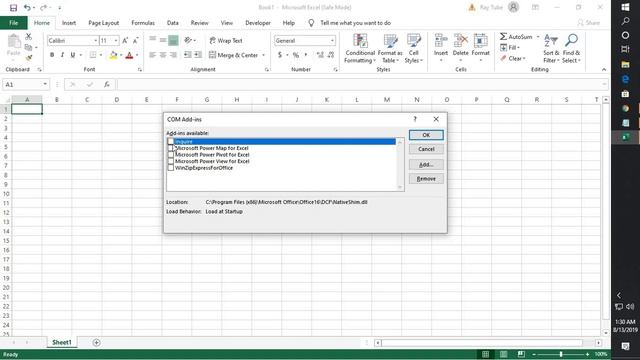Expand the font name Calibri dropdown
The image size is (640, 360).
(x=96, y=40)
